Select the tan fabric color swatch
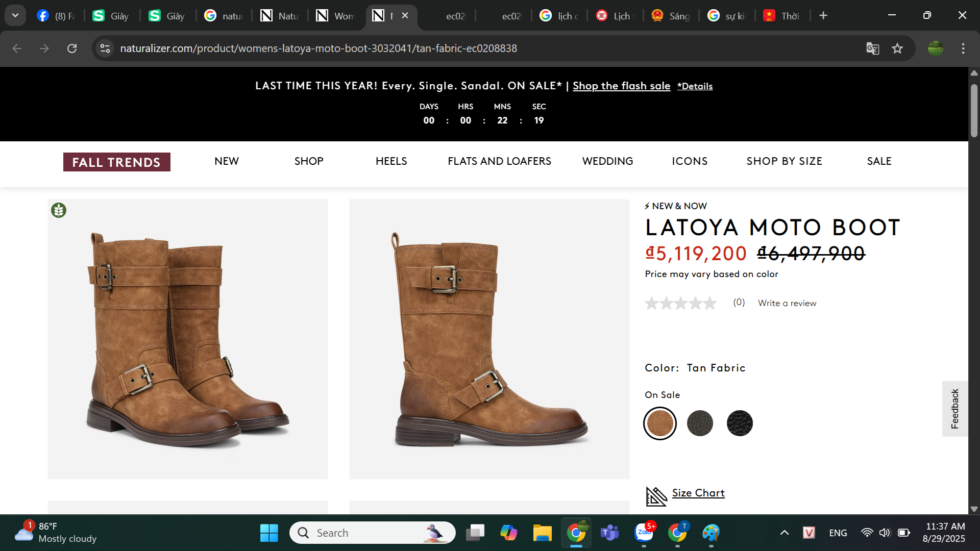 pos(660,423)
